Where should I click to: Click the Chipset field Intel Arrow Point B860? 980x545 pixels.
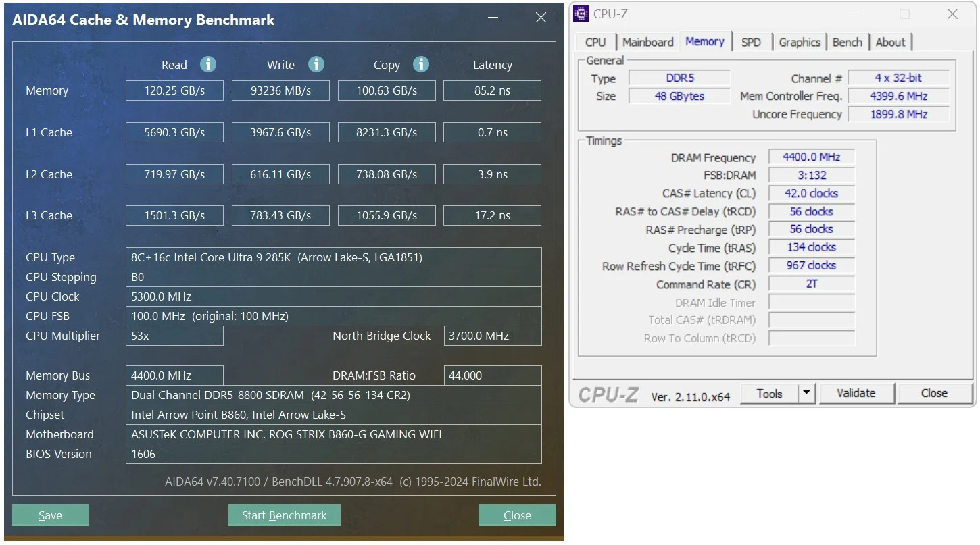[x=334, y=415]
